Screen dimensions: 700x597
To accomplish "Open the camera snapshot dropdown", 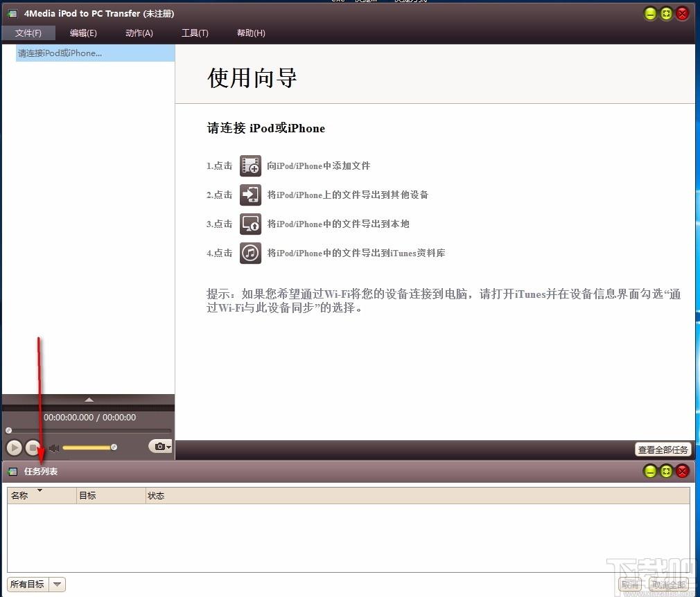I will 160,446.
